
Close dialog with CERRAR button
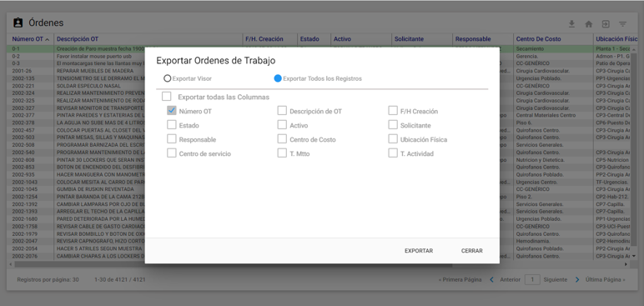[x=472, y=250]
